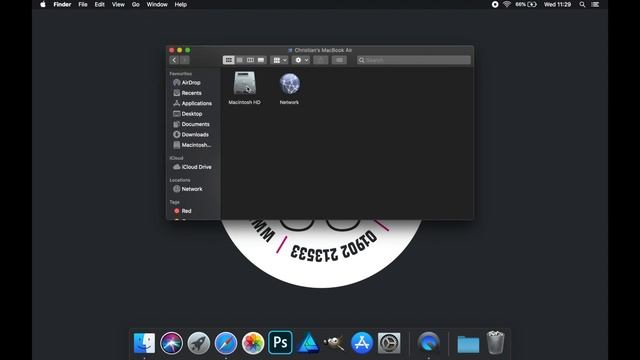This screenshot has width=640, height=360.
Task: Open the File menu
Action: tap(83, 4)
